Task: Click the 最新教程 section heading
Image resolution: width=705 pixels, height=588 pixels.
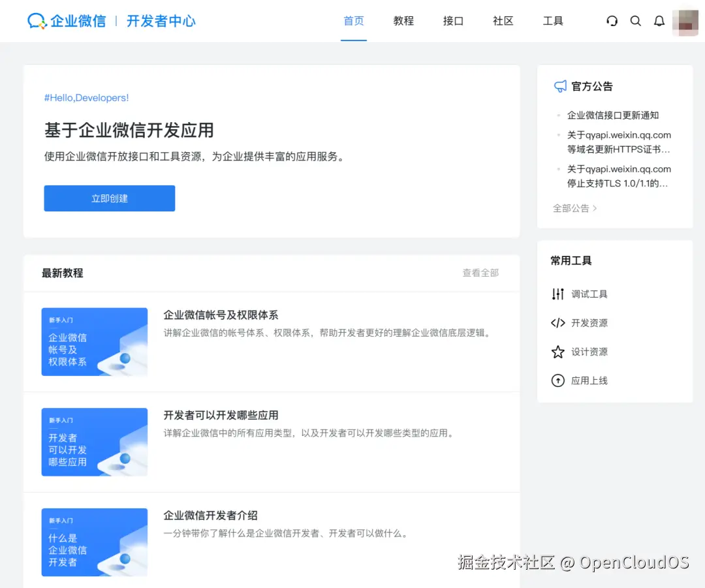Action: [x=63, y=273]
